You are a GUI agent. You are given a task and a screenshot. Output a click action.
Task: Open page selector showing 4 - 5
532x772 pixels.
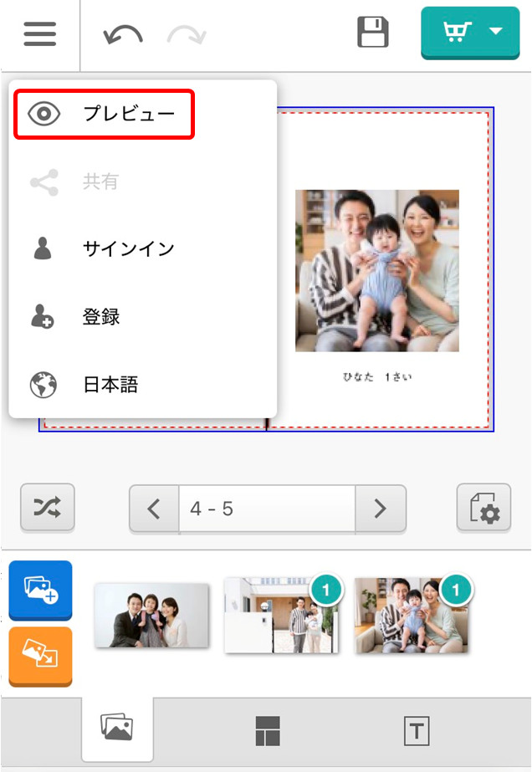266,509
